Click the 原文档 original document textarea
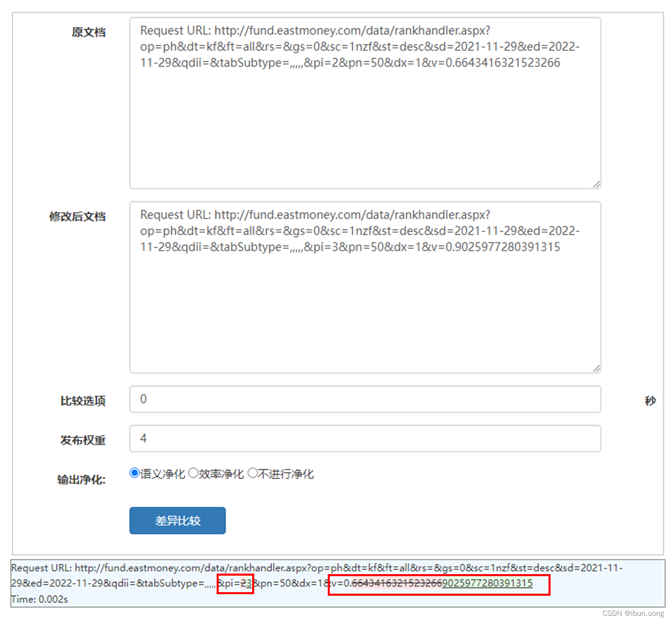Image resolution: width=672 pixels, height=622 pixels. pos(365,103)
